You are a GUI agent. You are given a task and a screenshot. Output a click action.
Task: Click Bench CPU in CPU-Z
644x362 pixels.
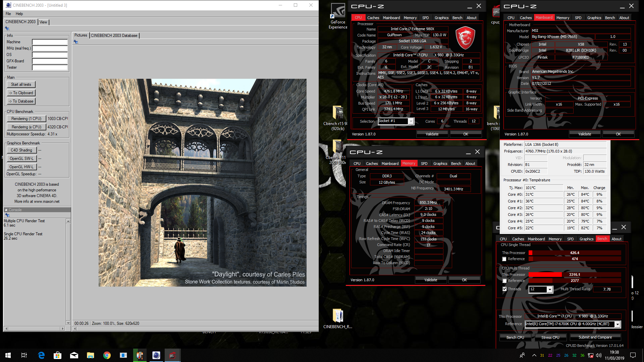tap(515, 338)
